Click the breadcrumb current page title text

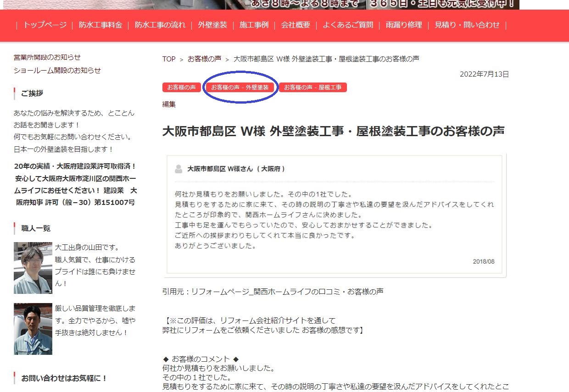click(x=326, y=59)
